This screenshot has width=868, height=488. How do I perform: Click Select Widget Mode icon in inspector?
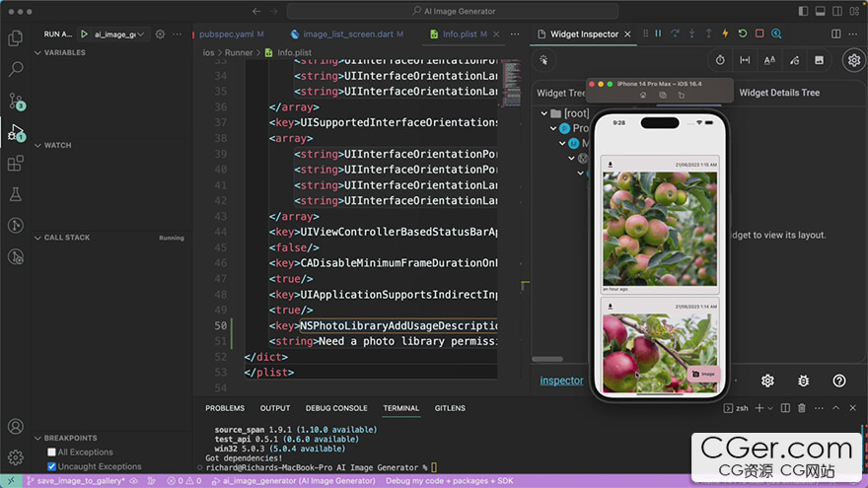(x=542, y=60)
